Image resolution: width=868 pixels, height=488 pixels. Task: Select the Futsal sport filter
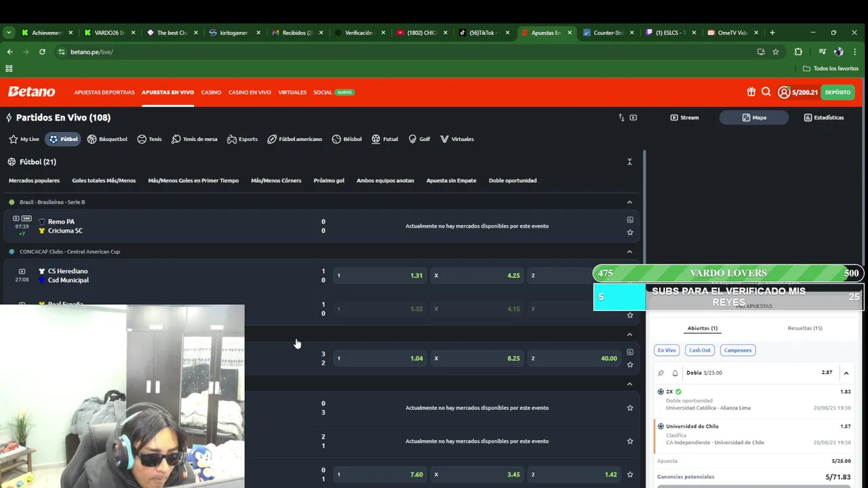pos(384,139)
